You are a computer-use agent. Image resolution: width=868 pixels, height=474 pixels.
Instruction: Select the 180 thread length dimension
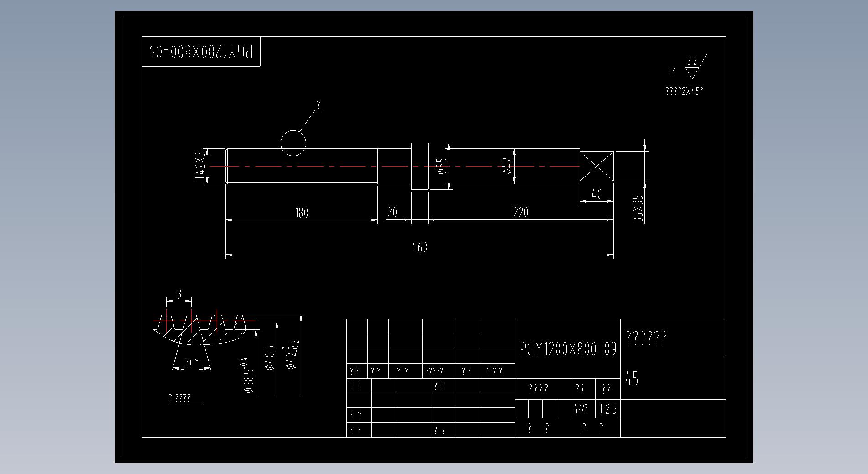302,213
